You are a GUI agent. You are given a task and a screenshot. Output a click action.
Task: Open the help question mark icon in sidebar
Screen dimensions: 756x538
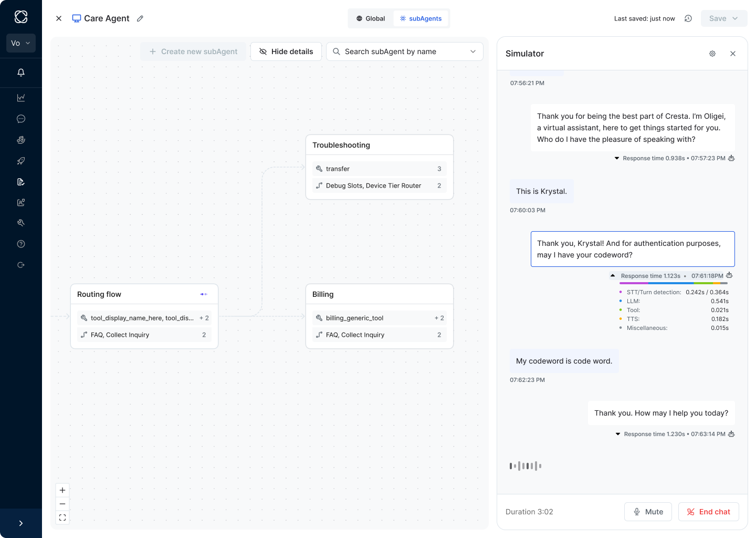click(21, 244)
